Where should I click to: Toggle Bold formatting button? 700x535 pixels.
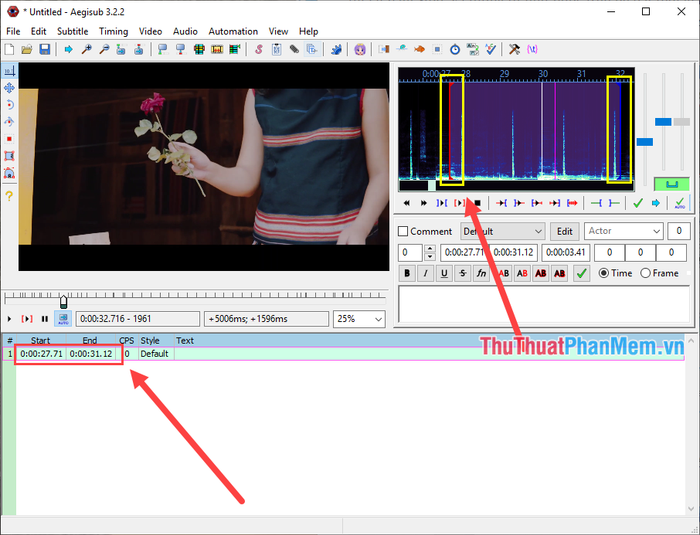point(407,273)
